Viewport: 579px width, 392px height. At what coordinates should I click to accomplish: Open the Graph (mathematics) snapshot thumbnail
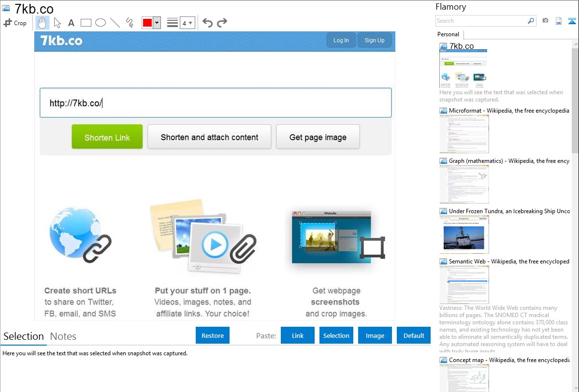(x=464, y=184)
